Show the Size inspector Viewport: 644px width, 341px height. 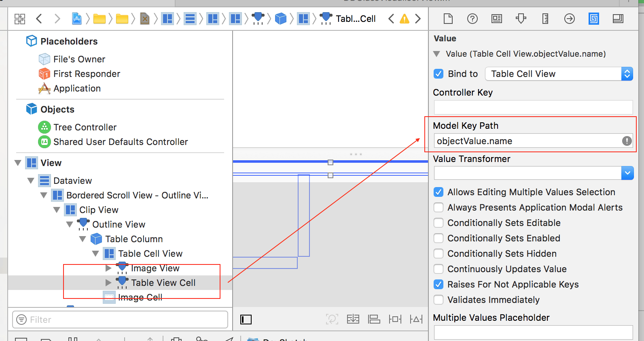pyautogui.click(x=545, y=19)
